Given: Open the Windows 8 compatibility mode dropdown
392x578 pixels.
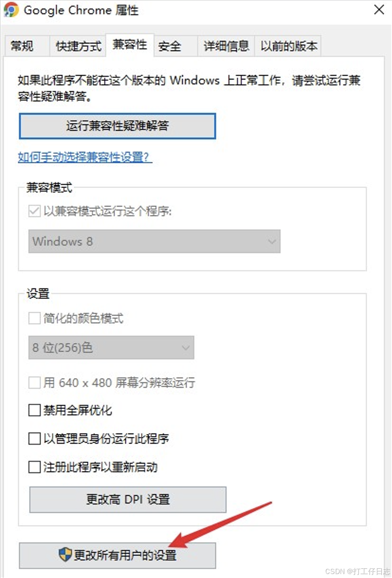Looking at the screenshot, I should (271, 241).
